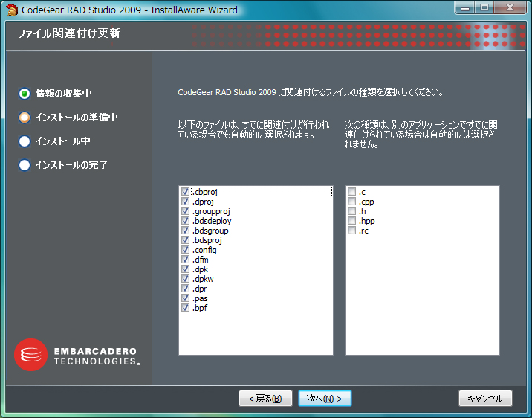Close the InstallAware Wizard window
This screenshot has width=532, height=418.
pyautogui.click(x=510, y=8)
